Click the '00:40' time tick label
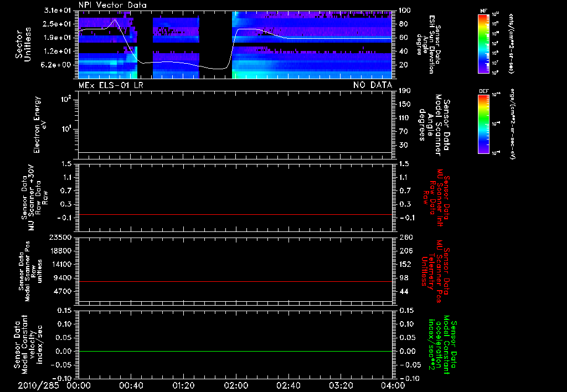This screenshot has width=567, height=392. click(131, 385)
